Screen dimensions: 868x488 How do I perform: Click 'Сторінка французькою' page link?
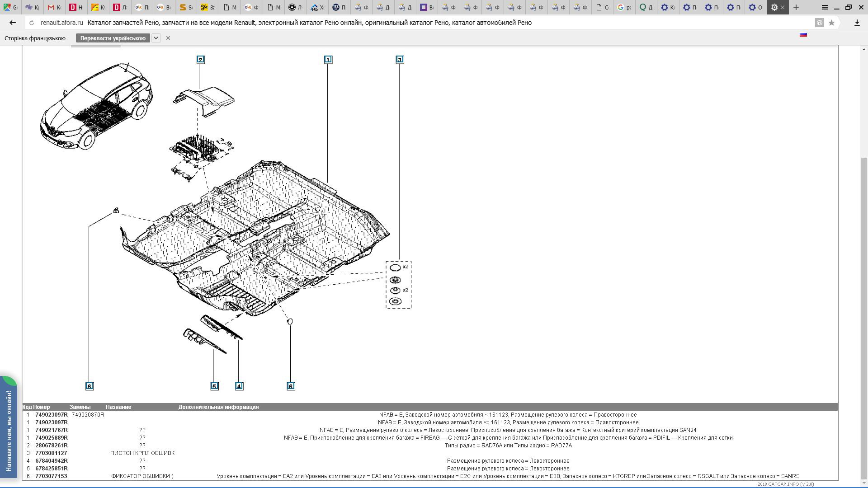[34, 38]
